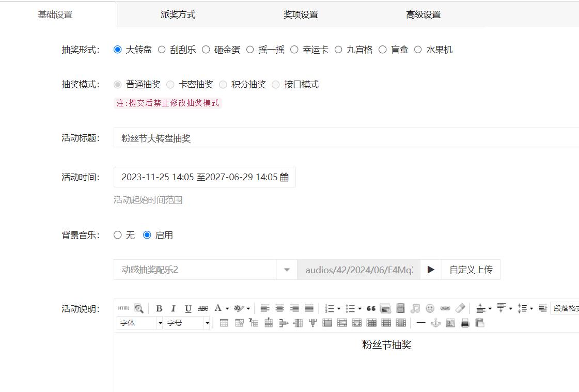Play the selected background music preview
579x392 pixels.
tap(431, 269)
